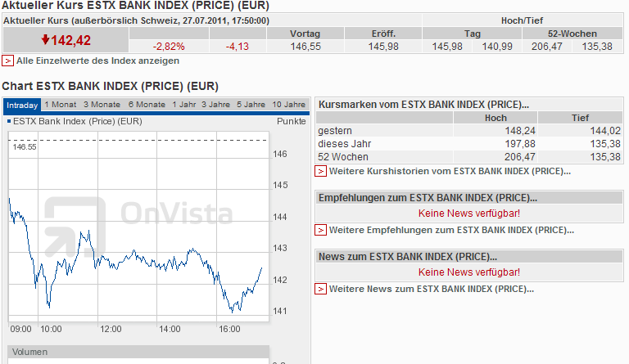Click the gestern Tief value 144,02

tap(605, 131)
